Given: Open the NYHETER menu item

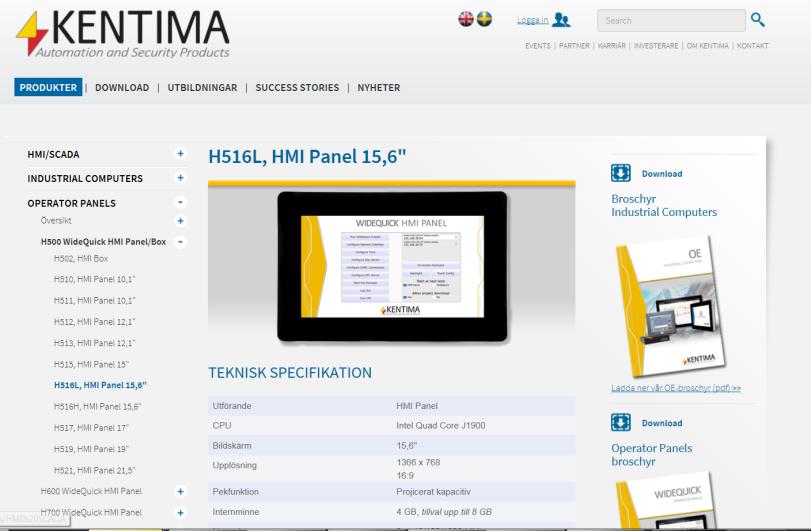Looking at the screenshot, I should pos(379,88).
